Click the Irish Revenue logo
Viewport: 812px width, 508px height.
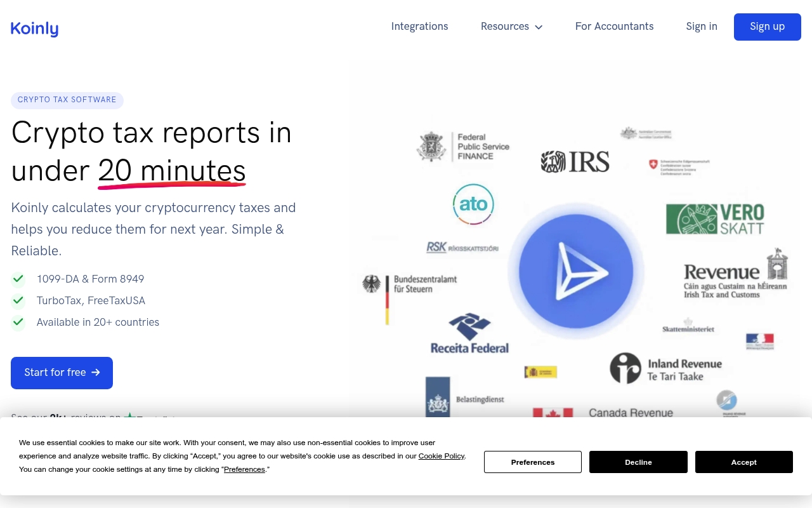[736, 274]
